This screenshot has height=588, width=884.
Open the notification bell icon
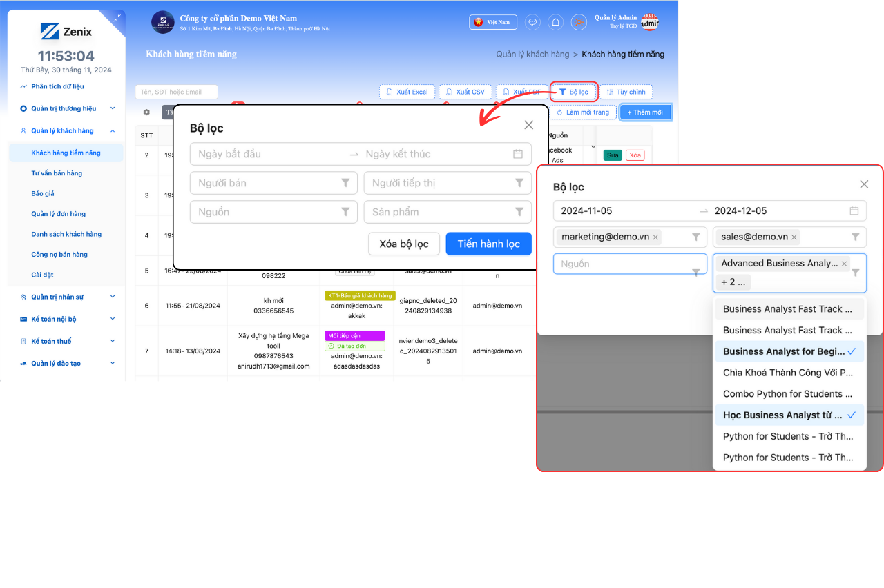click(x=555, y=22)
